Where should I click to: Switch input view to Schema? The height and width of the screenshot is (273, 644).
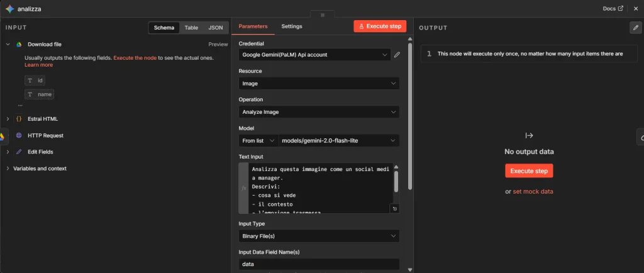click(164, 28)
